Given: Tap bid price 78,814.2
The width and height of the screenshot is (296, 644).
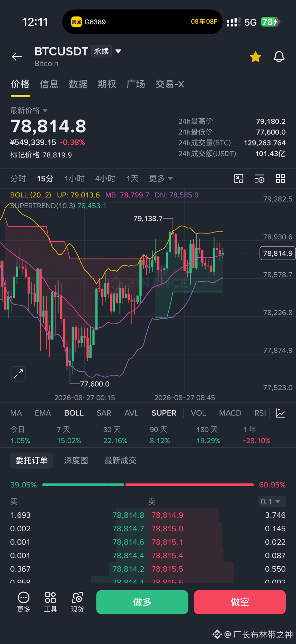Looking at the screenshot, I should [128, 569].
